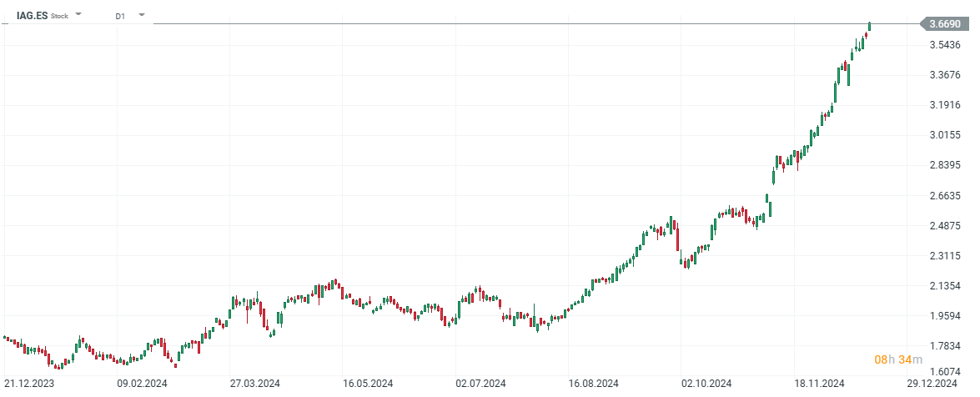Select the 02.10.2024 time axis label
Viewport: 980px width, 397px height.
706,383
